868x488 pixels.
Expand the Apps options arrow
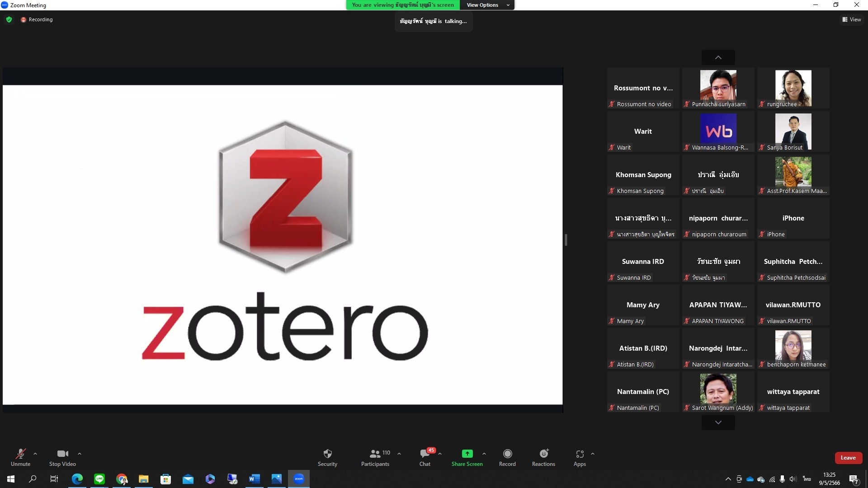click(593, 454)
